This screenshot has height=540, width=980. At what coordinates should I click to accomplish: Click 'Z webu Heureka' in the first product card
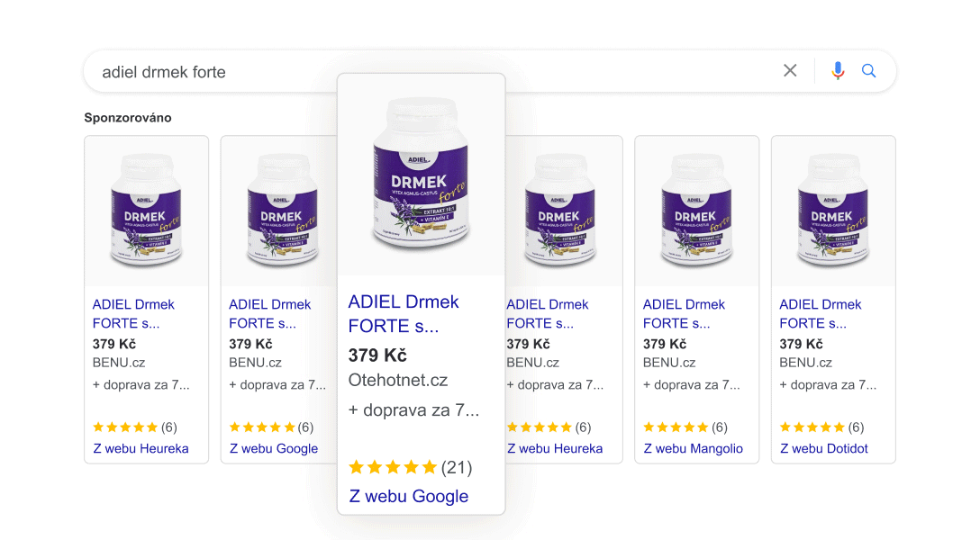click(141, 448)
